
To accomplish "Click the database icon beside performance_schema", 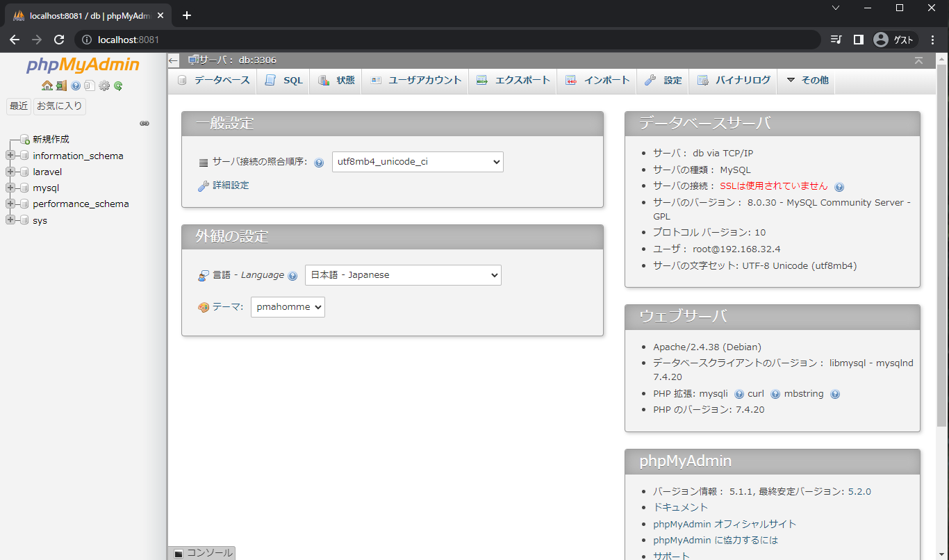I will 24,204.
